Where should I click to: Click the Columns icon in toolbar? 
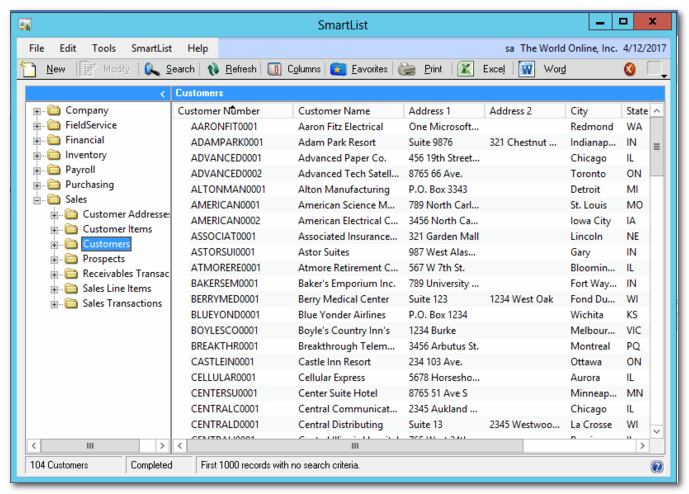click(274, 69)
